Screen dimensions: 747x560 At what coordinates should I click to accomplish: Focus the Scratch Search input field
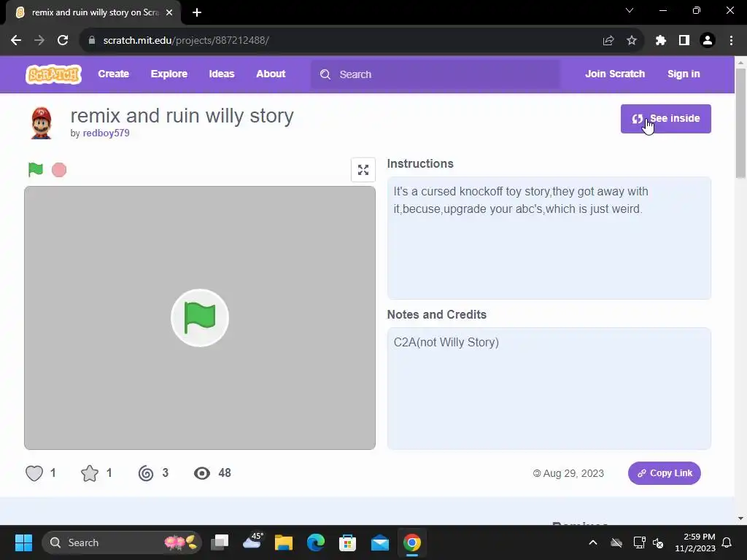pos(436,74)
